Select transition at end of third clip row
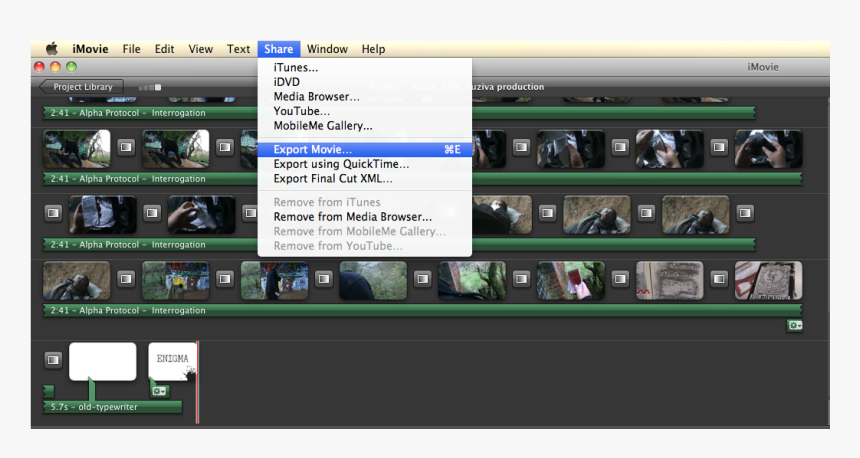This screenshot has width=860, height=458. pyautogui.click(x=745, y=213)
